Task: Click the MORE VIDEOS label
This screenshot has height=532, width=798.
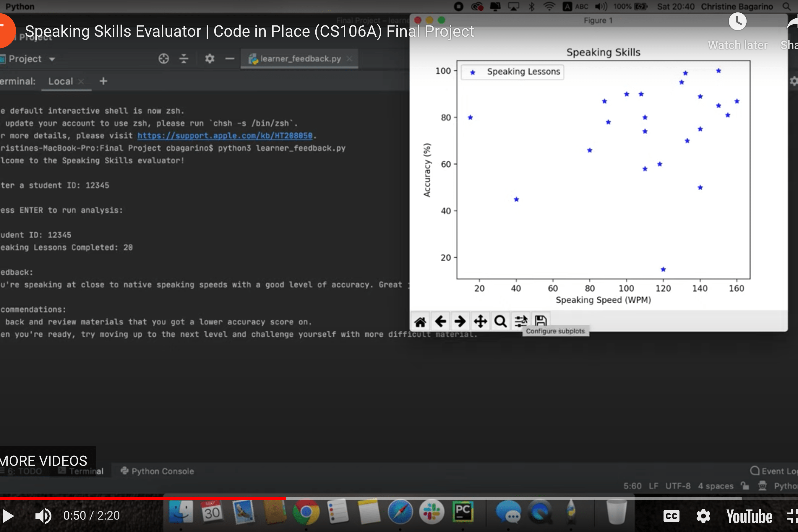Action: tap(44, 461)
